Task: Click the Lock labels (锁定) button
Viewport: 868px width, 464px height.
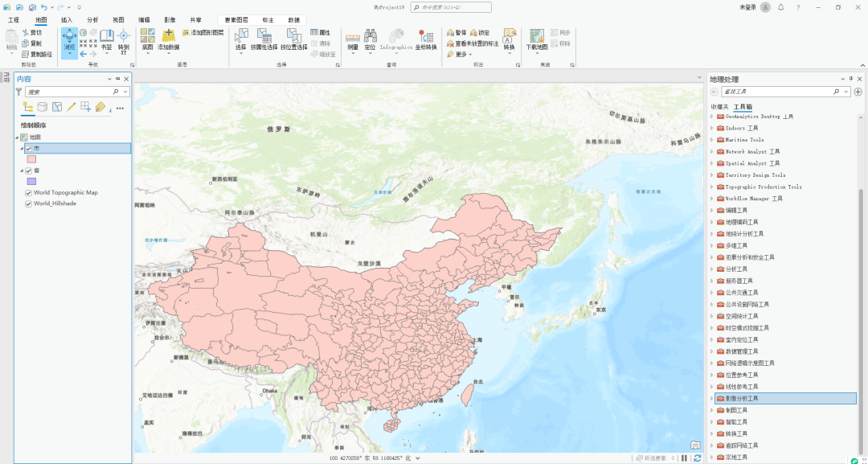Action: [x=479, y=33]
